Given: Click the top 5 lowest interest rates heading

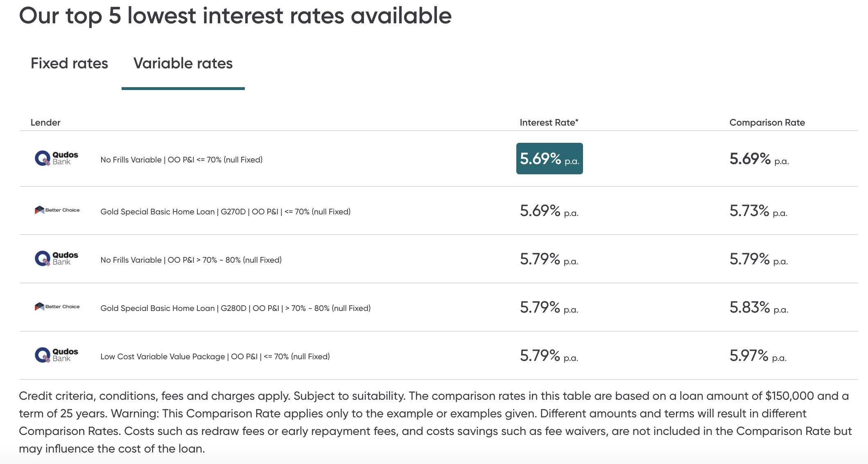Looking at the screenshot, I should point(235,16).
